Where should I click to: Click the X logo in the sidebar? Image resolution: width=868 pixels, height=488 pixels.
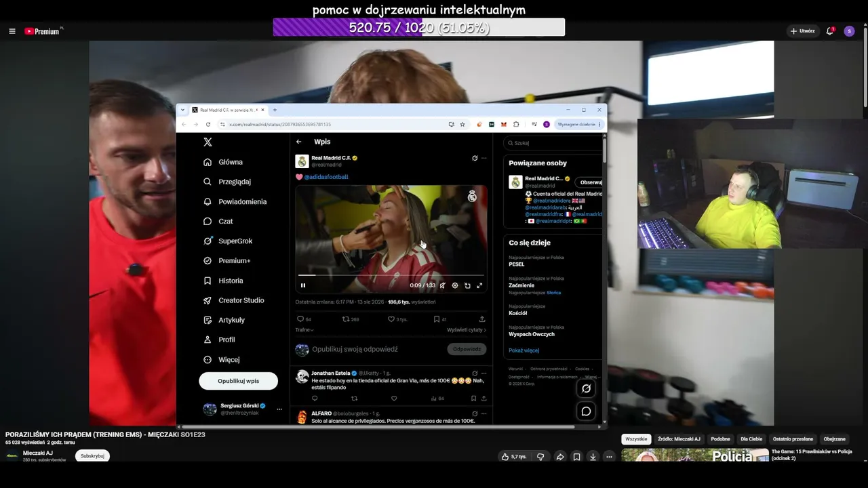(x=208, y=142)
